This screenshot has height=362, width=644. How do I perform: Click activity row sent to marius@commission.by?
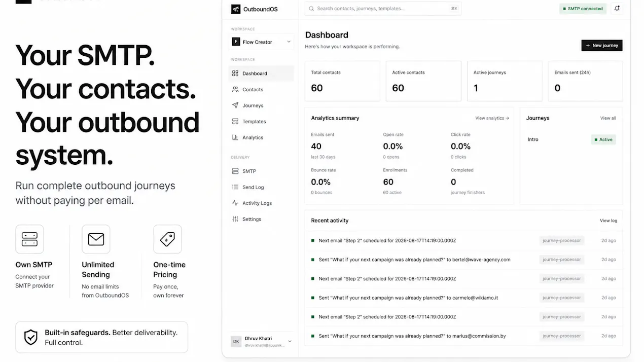(463, 336)
